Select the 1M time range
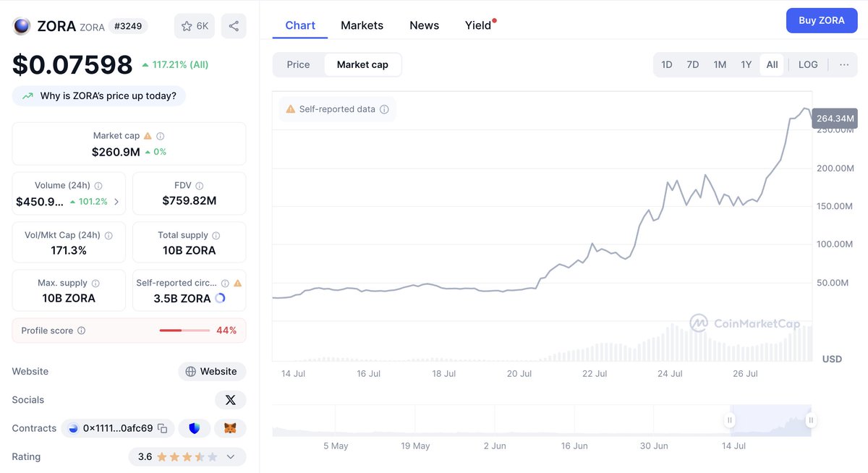Viewport: 868px width, 473px height. tap(720, 64)
